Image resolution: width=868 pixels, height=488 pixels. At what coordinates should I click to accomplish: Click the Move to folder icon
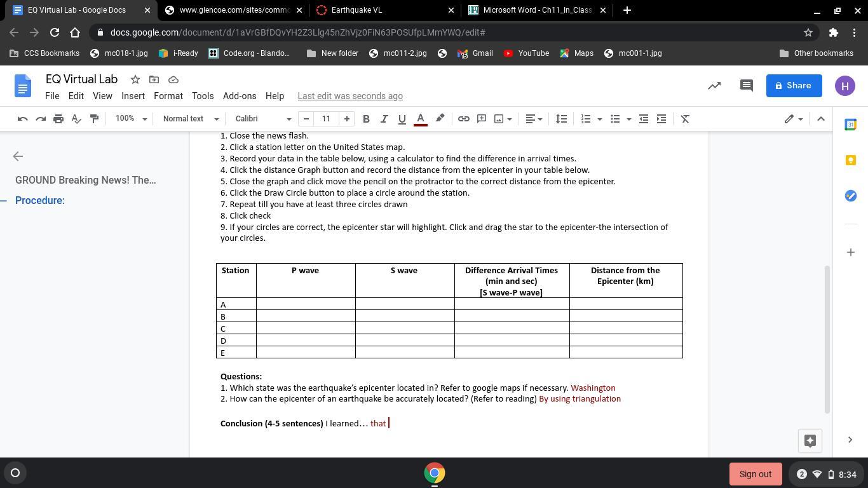coord(154,79)
